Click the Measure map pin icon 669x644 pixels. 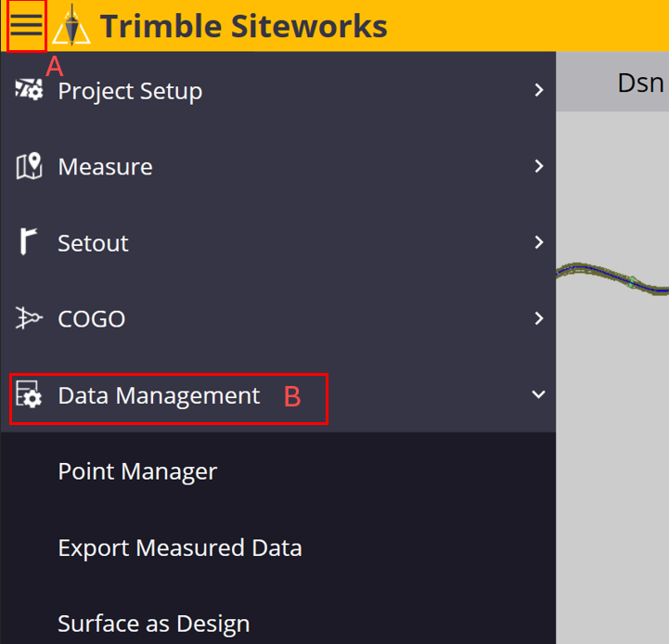pyautogui.click(x=29, y=165)
